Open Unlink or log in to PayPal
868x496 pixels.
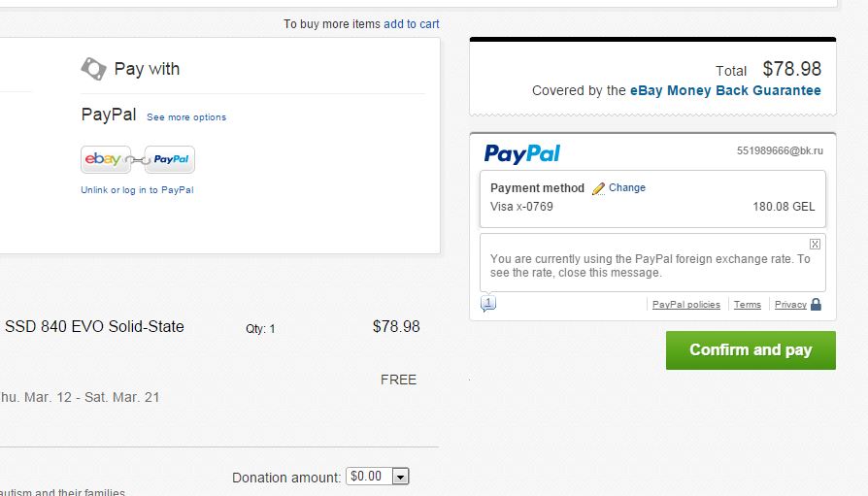coord(137,190)
